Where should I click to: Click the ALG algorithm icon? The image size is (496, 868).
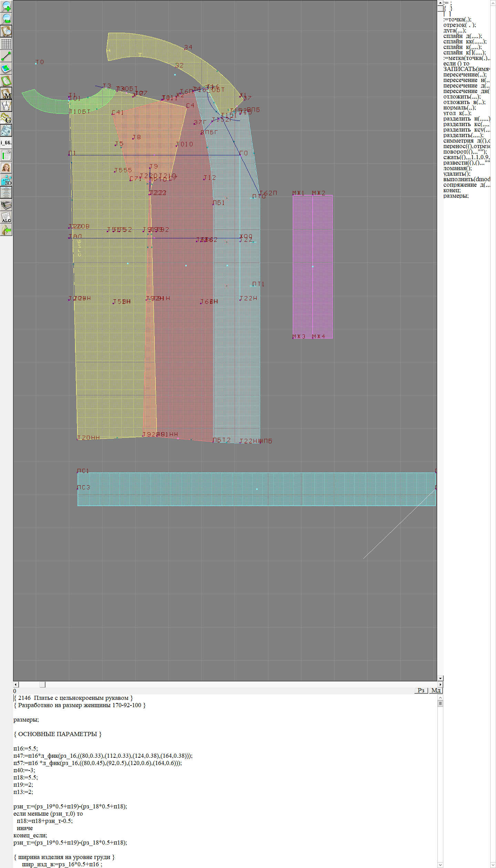6,217
